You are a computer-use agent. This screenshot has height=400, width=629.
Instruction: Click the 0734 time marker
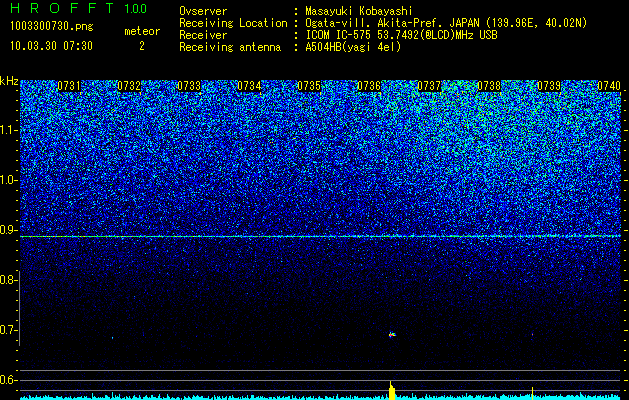coord(249,86)
